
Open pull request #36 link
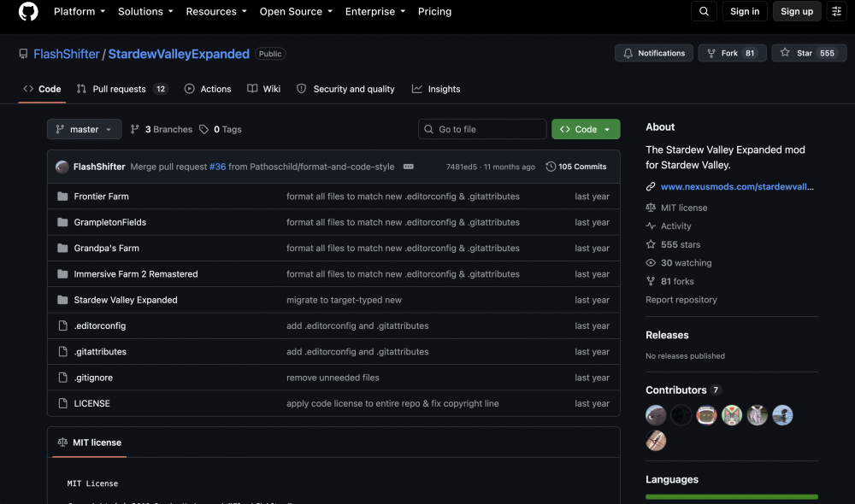217,167
